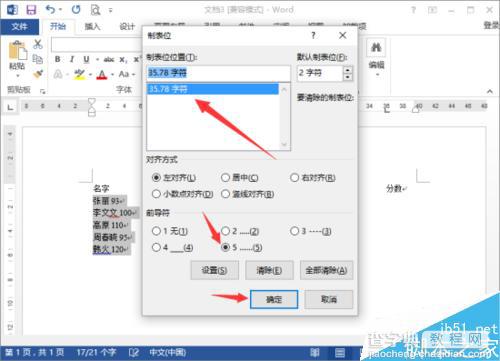Click the proofing book icon in status bar

tap(134, 352)
